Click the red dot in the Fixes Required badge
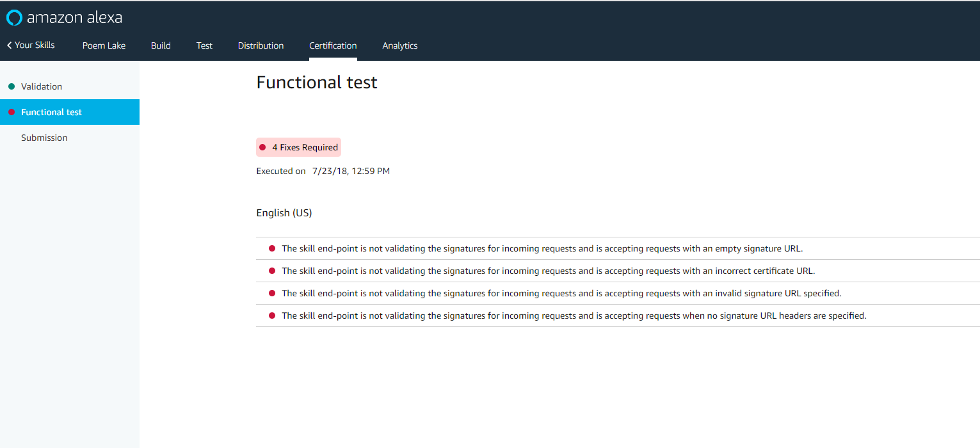 point(262,147)
